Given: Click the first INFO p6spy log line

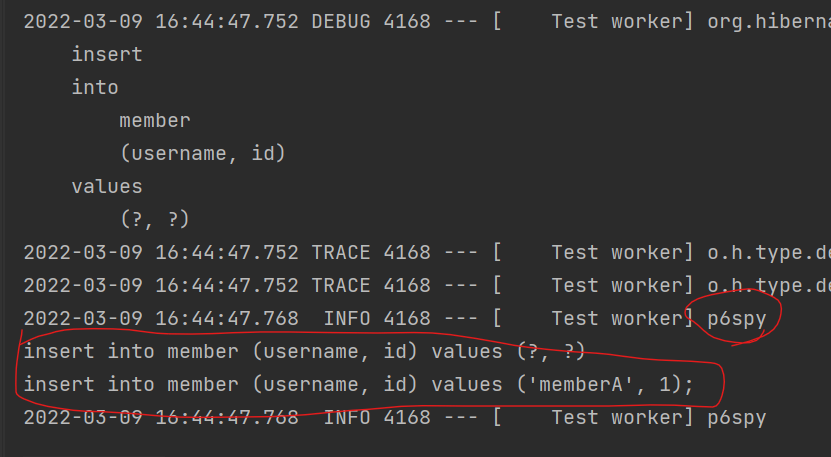Looking at the screenshot, I should [x=395, y=318].
